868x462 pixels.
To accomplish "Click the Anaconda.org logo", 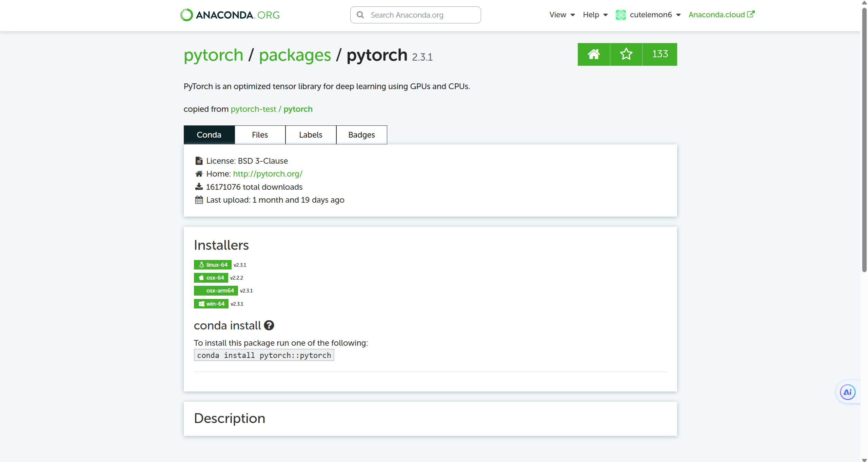I will click(230, 15).
